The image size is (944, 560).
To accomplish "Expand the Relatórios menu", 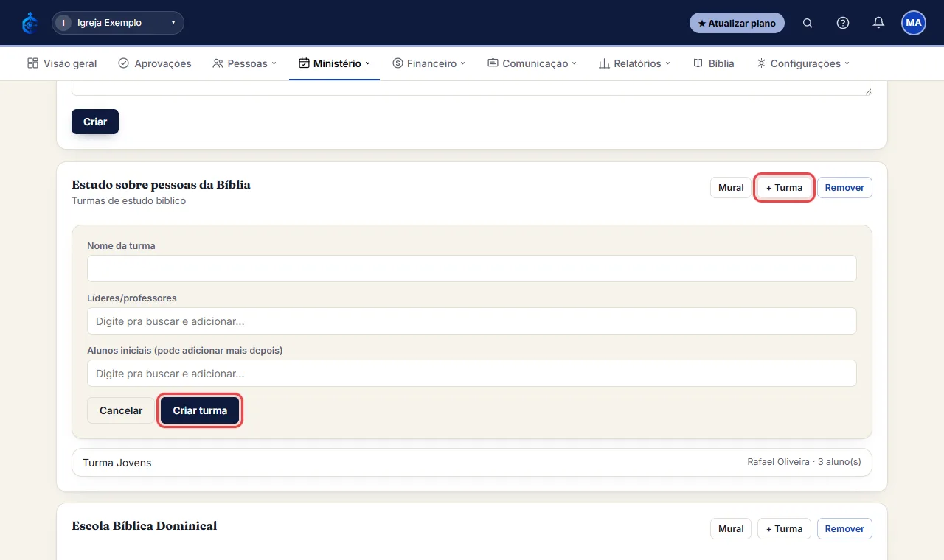I will (634, 63).
